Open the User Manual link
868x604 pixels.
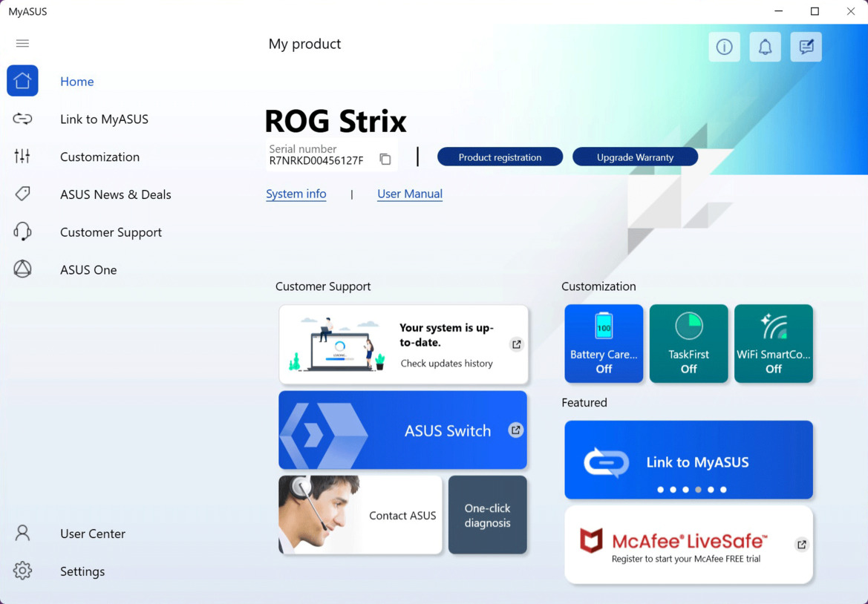[x=410, y=194]
